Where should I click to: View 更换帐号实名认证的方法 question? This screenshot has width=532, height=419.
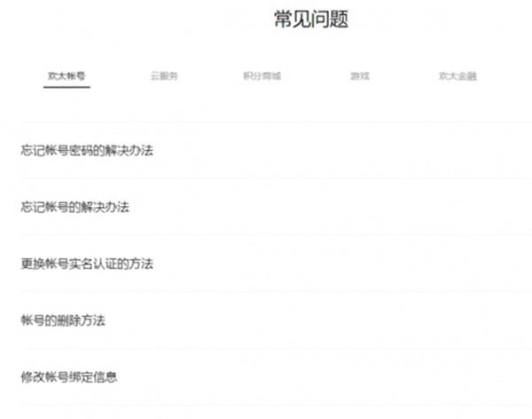click(87, 264)
